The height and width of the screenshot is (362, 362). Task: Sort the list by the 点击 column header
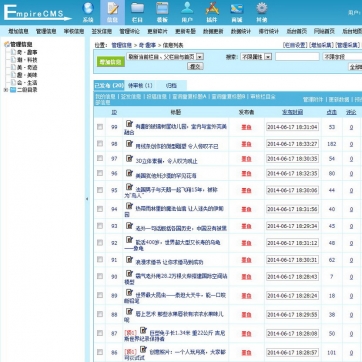(x=331, y=112)
